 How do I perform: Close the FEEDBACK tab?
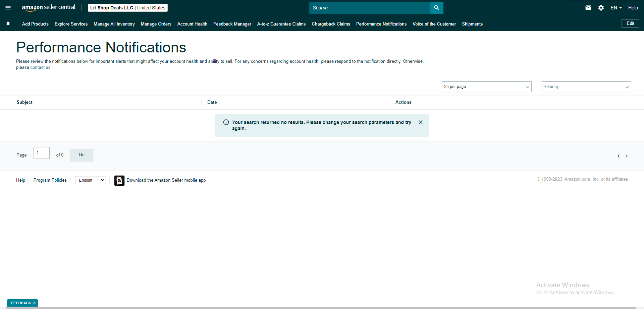[x=34, y=303]
